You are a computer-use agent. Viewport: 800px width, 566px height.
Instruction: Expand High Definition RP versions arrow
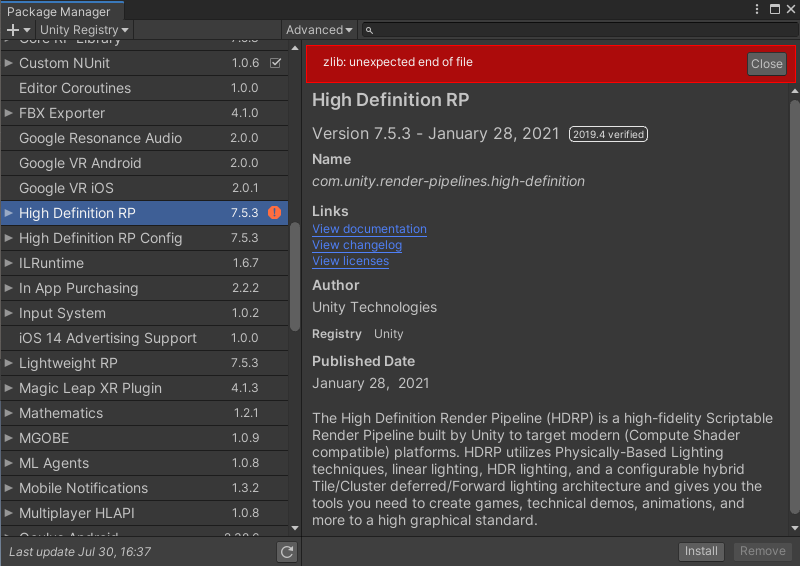8,213
